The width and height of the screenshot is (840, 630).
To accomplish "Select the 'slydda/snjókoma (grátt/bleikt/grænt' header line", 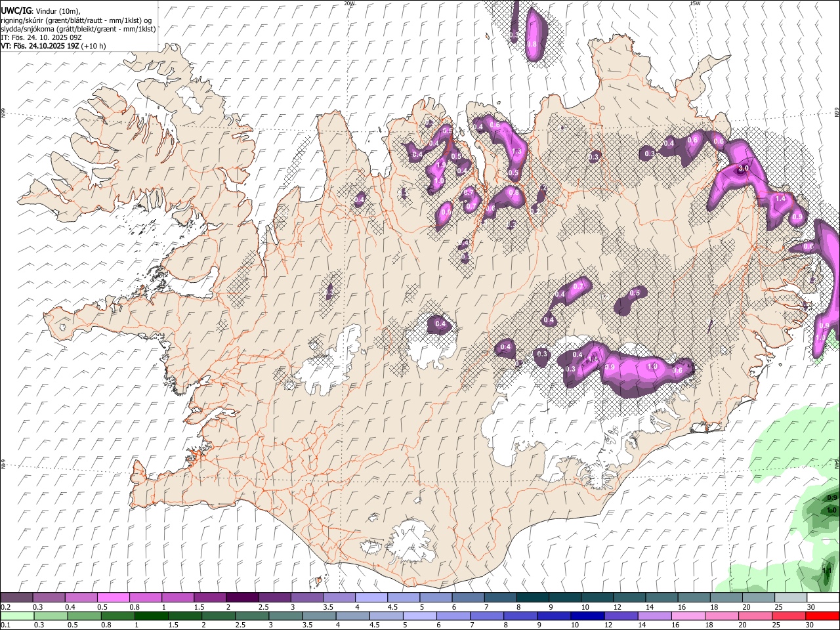I will coord(78,29).
